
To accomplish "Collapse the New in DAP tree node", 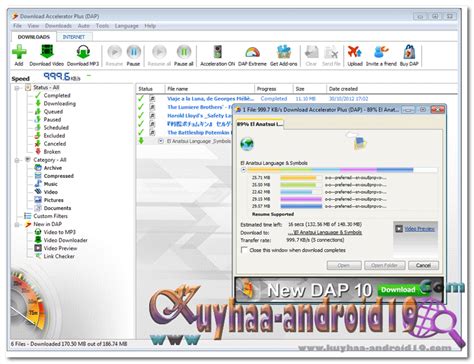I will 17,225.
